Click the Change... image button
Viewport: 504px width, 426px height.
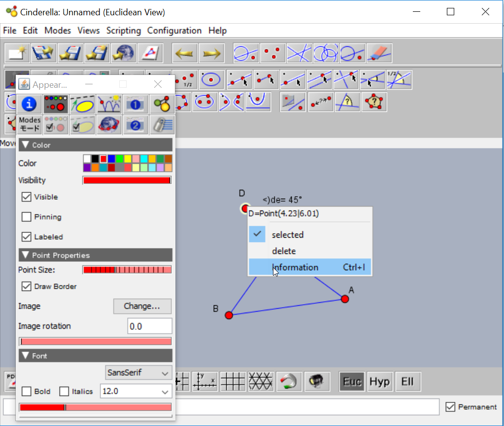tap(142, 306)
